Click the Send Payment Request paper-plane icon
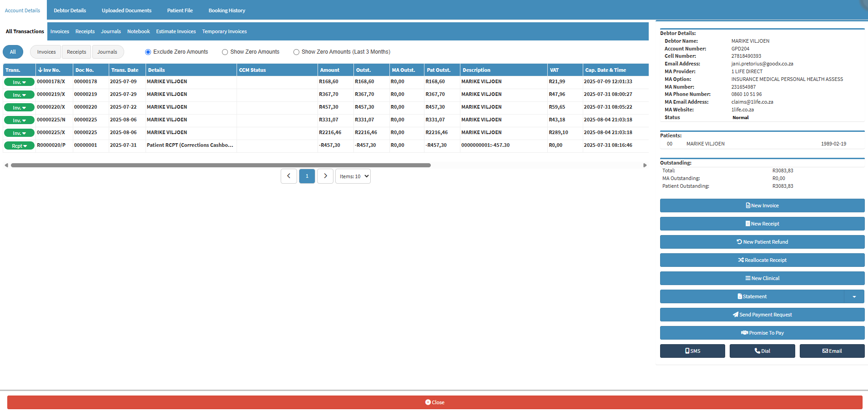The image size is (868, 411). (x=735, y=315)
